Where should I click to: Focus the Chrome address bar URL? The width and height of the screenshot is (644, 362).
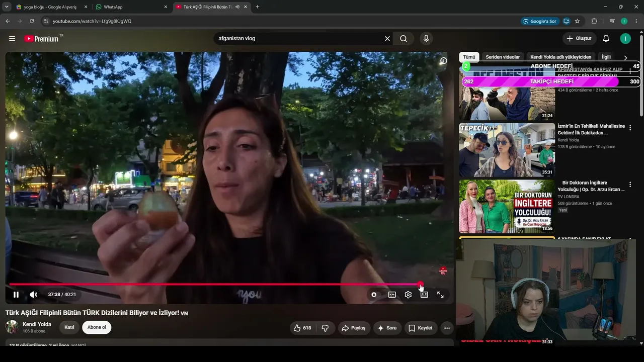coord(92,21)
